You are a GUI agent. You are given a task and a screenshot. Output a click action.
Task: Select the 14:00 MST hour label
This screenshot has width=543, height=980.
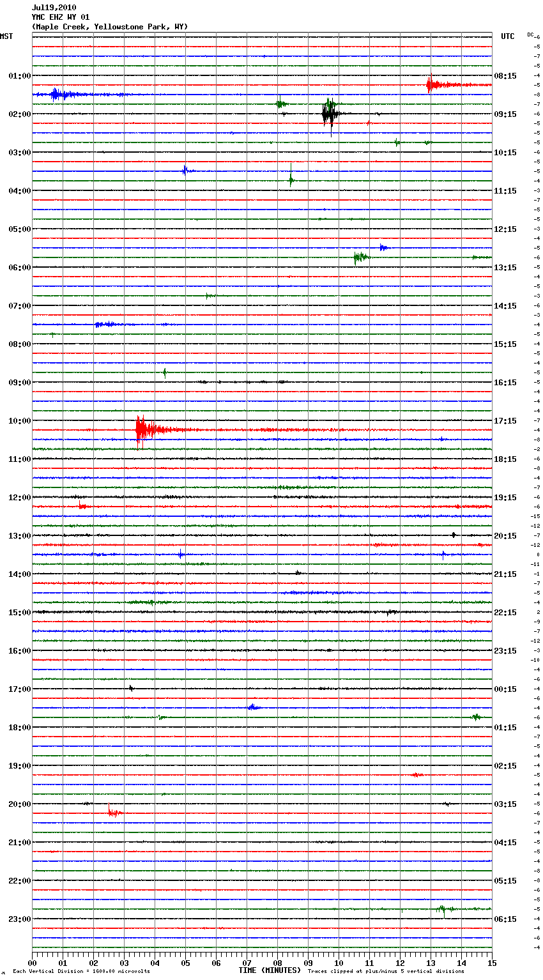[19, 574]
